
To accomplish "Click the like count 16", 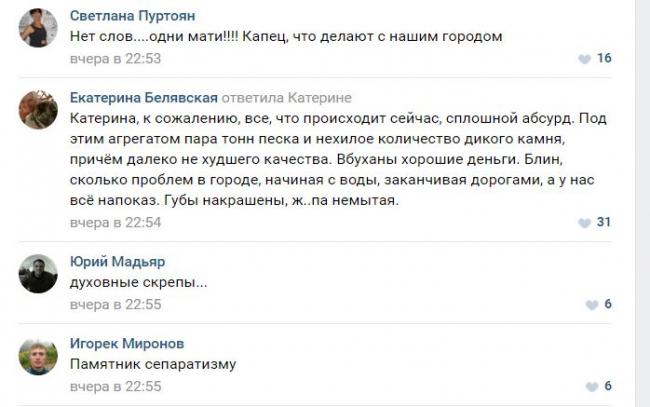I will click(x=603, y=59).
